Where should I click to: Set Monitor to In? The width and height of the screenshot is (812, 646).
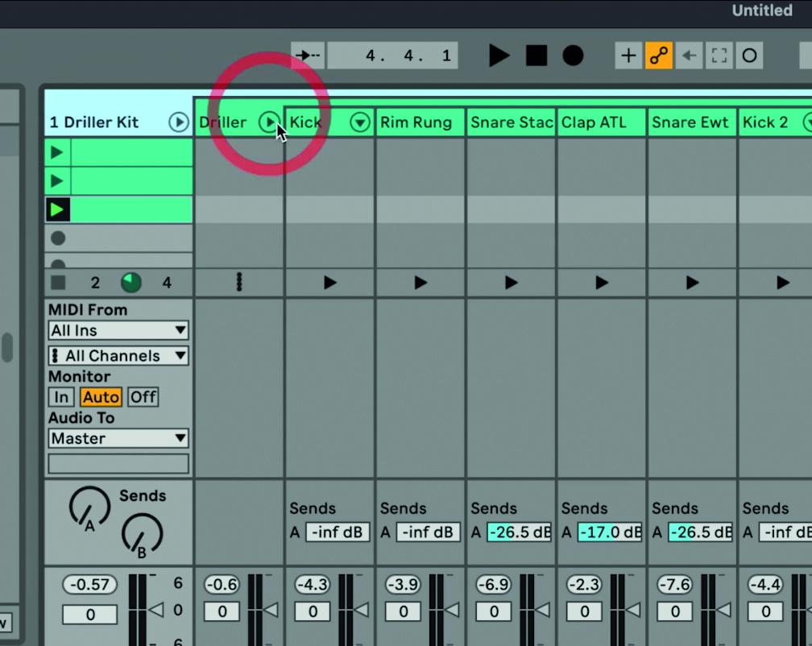click(x=61, y=397)
